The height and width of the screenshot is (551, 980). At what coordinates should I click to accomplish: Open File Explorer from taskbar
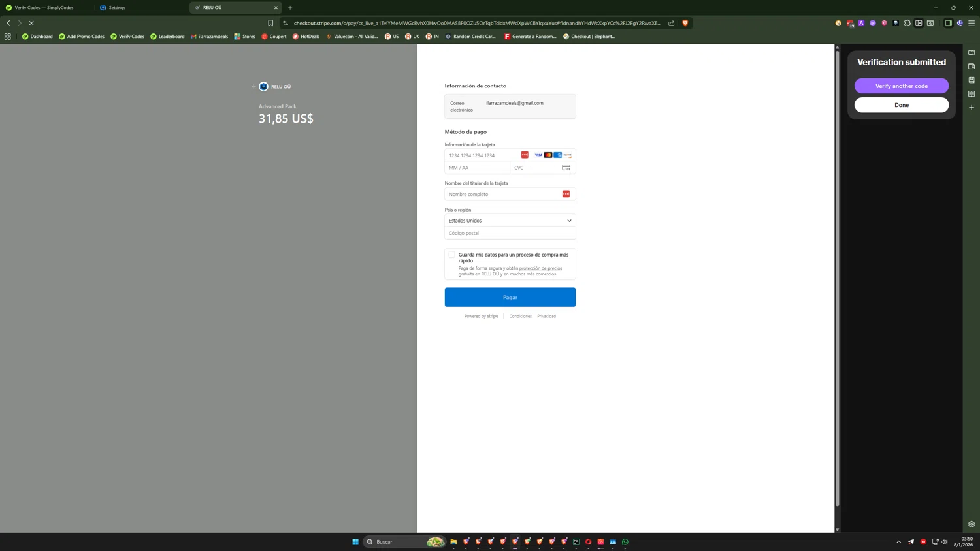(453, 542)
